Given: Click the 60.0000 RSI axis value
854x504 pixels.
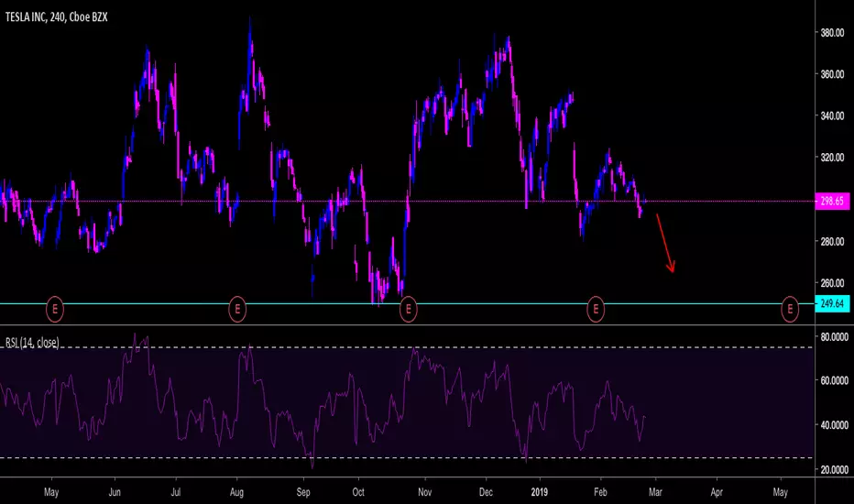Looking at the screenshot, I should (835, 380).
